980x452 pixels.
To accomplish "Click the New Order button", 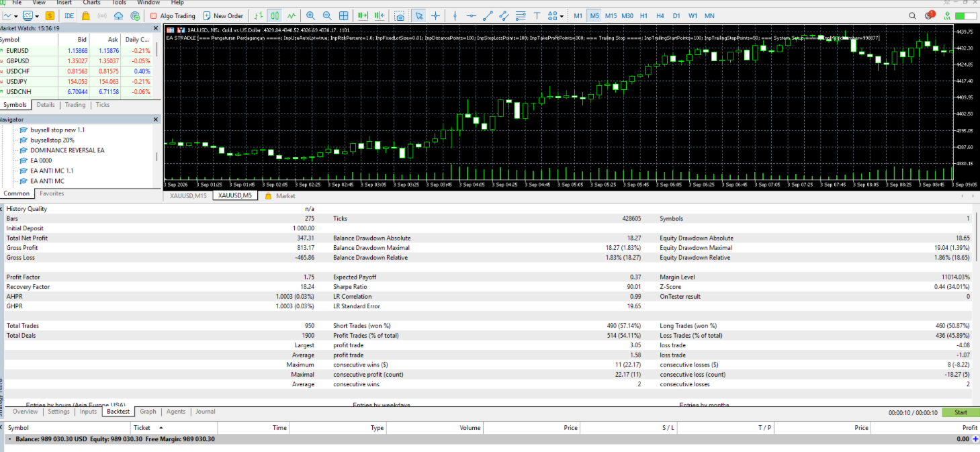I will tap(224, 15).
